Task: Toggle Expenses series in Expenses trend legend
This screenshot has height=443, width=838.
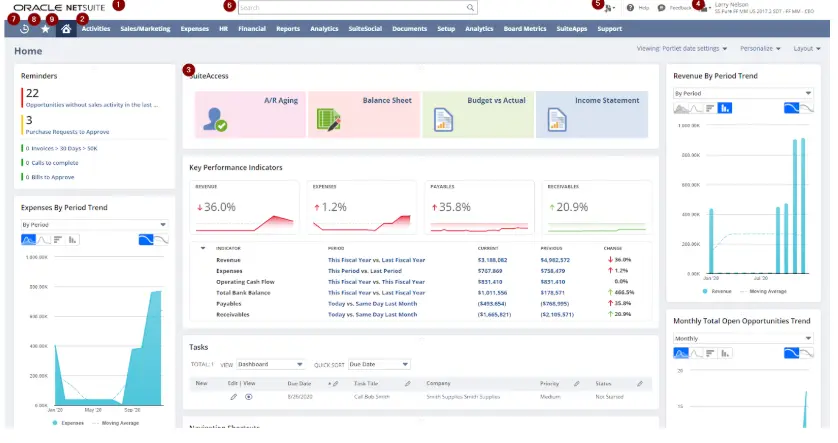Action: (x=68, y=423)
